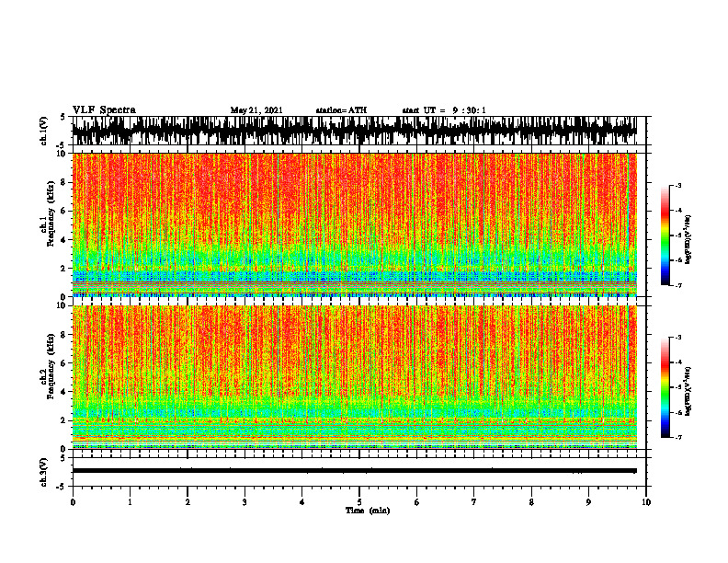Image resolution: width=728 pixels, height=563 pixels.
Task: Click the ch.1 color bar log(PSD) label
Action: click(x=688, y=240)
